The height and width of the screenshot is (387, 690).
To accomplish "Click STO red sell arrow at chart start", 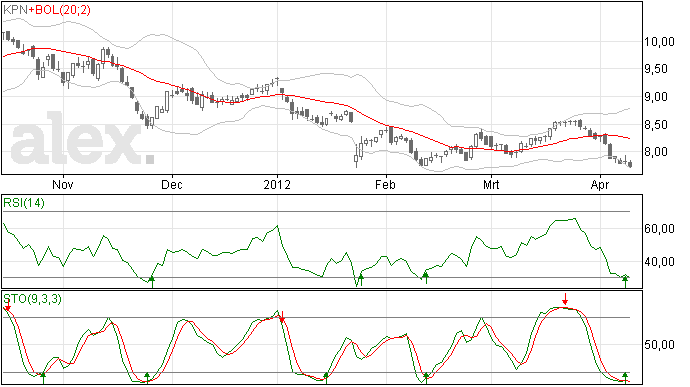I will pyautogui.click(x=7, y=305).
